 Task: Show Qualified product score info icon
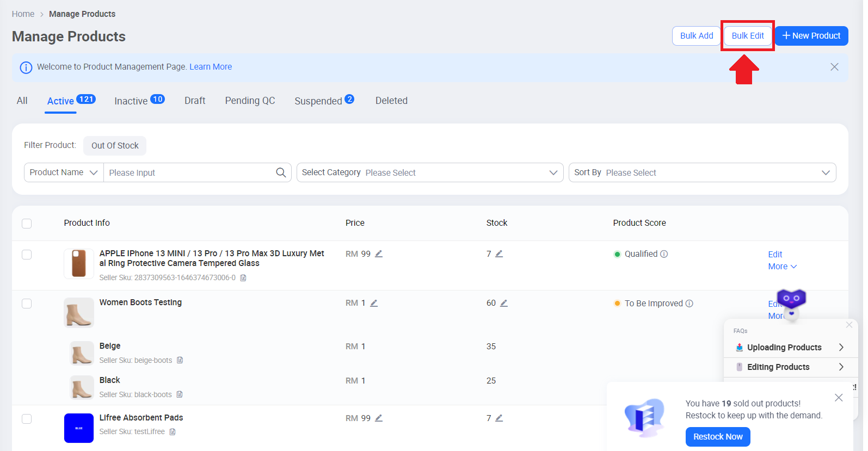pyautogui.click(x=664, y=254)
